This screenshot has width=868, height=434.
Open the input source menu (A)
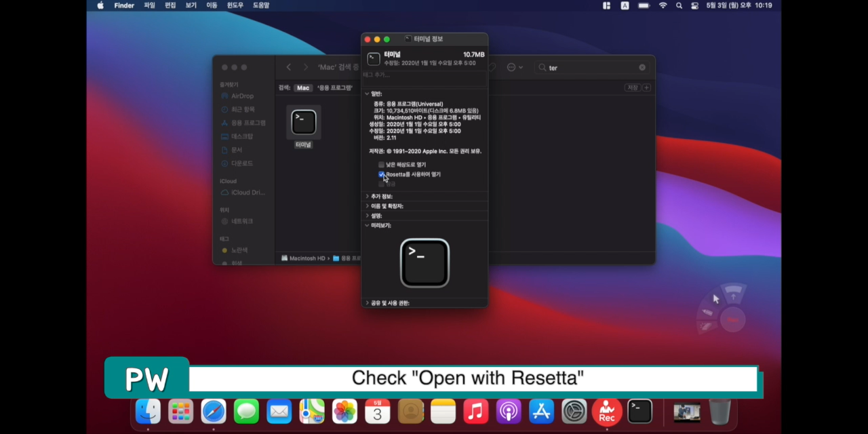(x=625, y=5)
